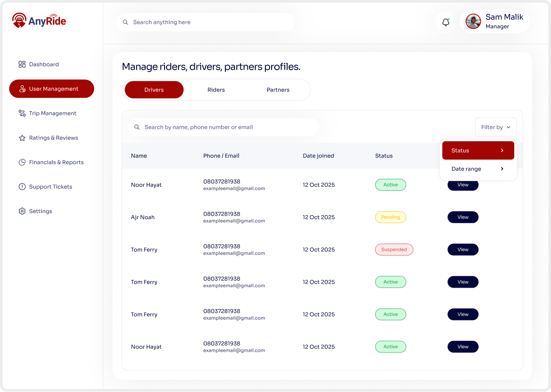Click View button for suspended Tom Ferry
Screen dimensions: 551x392
point(463,249)
